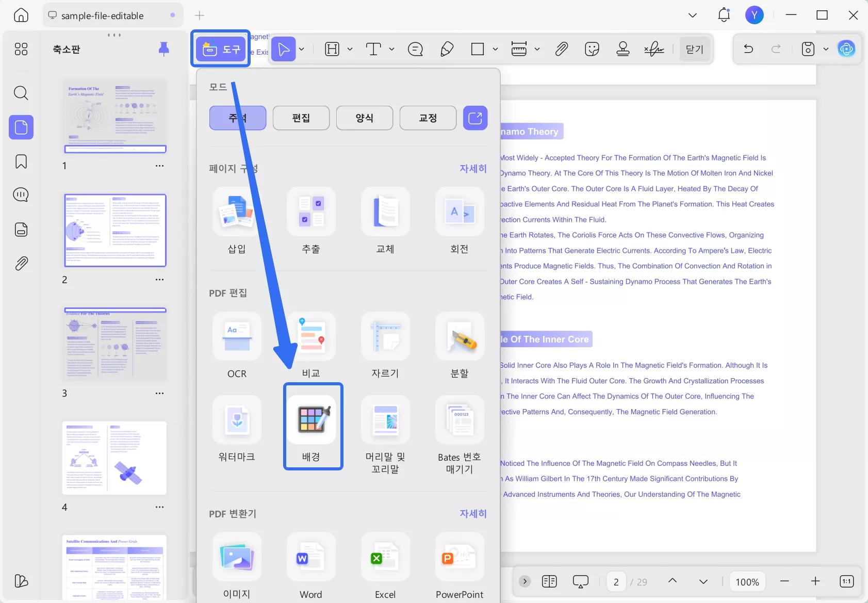
Task: Open the sticker tool
Action: (x=592, y=49)
